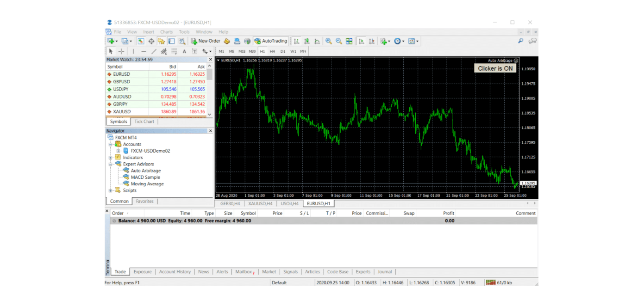
Task: Click the Tile Windows icon
Action: pyautogui.click(x=349, y=41)
